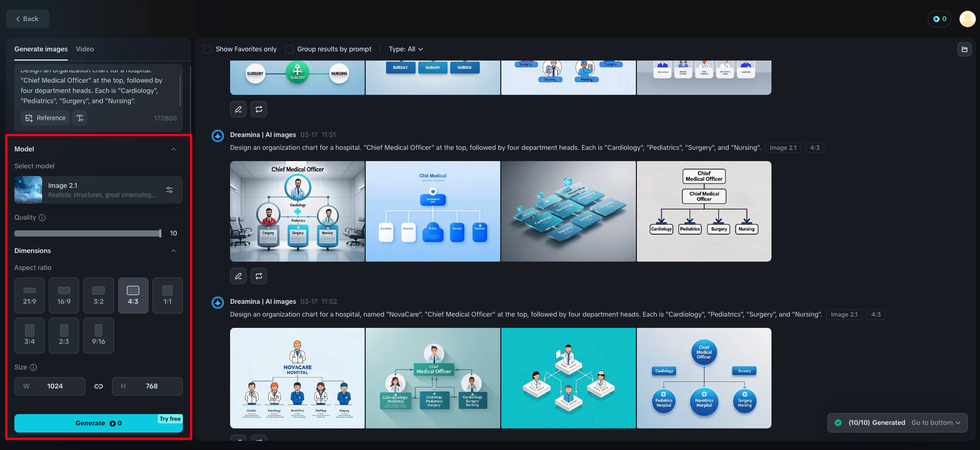Switch to the Video tab
Viewport: 980px width, 450px height.
click(85, 49)
